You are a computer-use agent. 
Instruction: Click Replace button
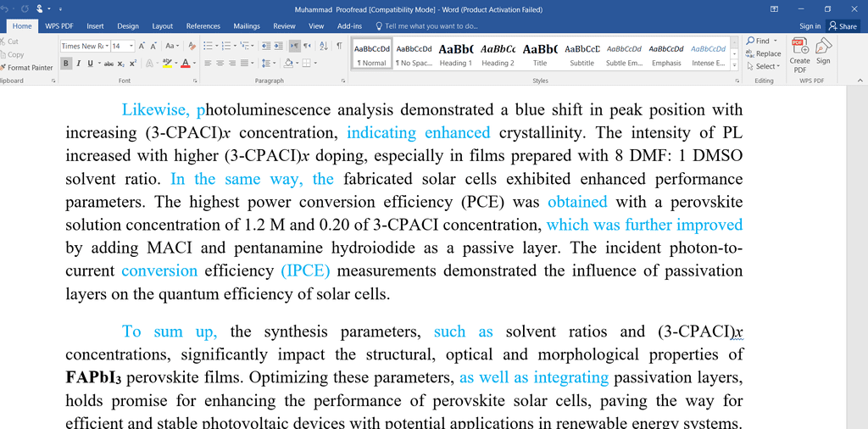click(764, 53)
